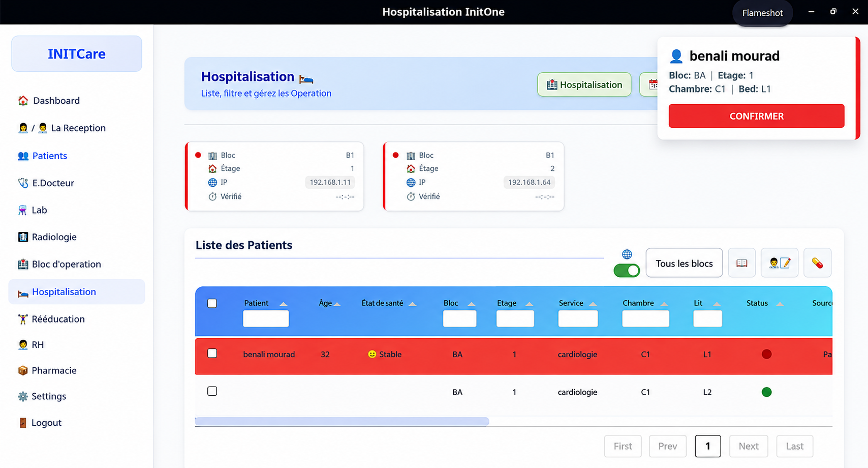Click the Bloc d'operation building icon
This screenshot has width=868, height=468.
click(23, 264)
